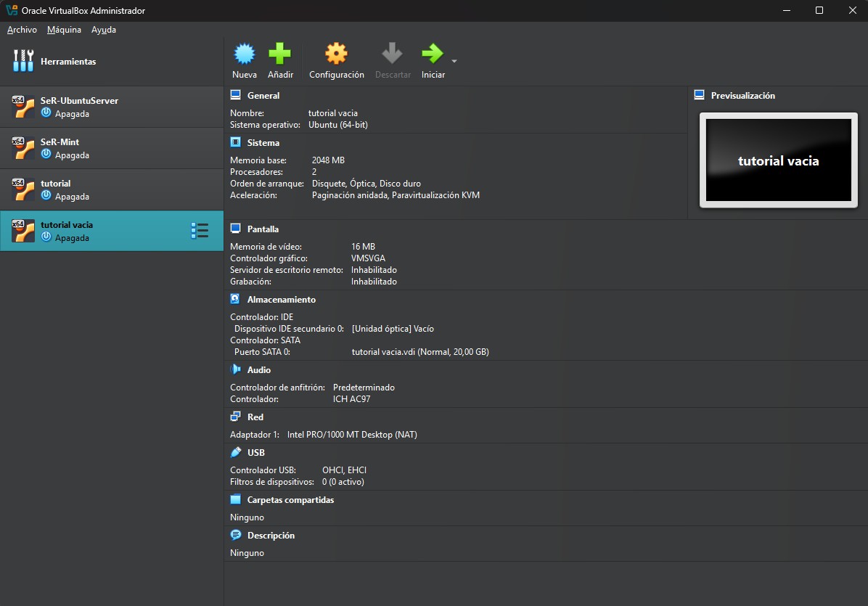Click the 'Paginación anidada, Paravirtualización KVM' text
The width and height of the screenshot is (868, 606).
[396, 195]
